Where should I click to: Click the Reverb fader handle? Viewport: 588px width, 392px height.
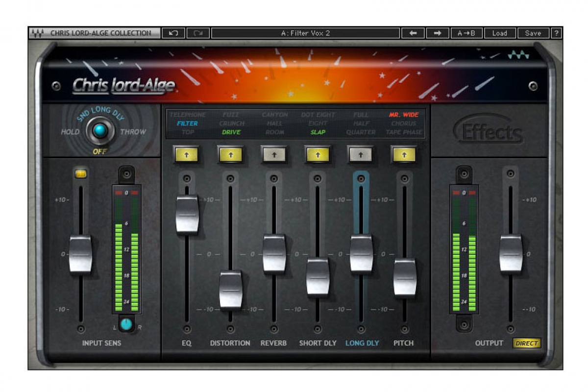click(x=274, y=253)
